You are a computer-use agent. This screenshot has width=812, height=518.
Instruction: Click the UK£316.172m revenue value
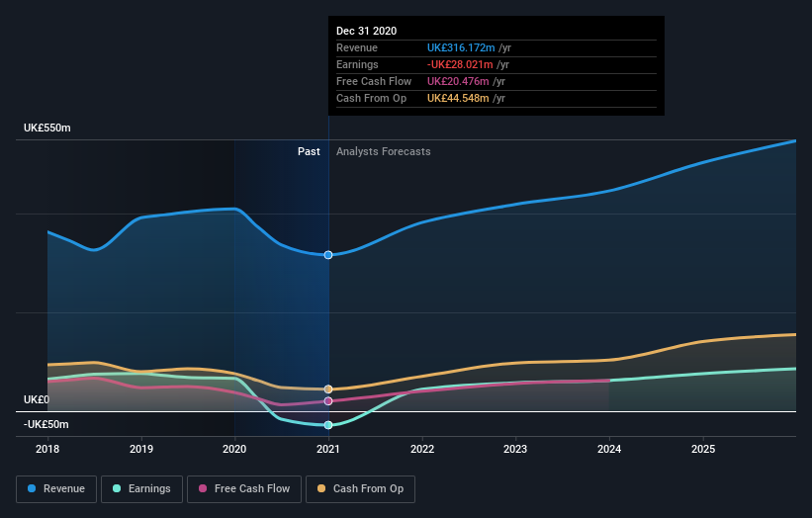[x=461, y=47]
